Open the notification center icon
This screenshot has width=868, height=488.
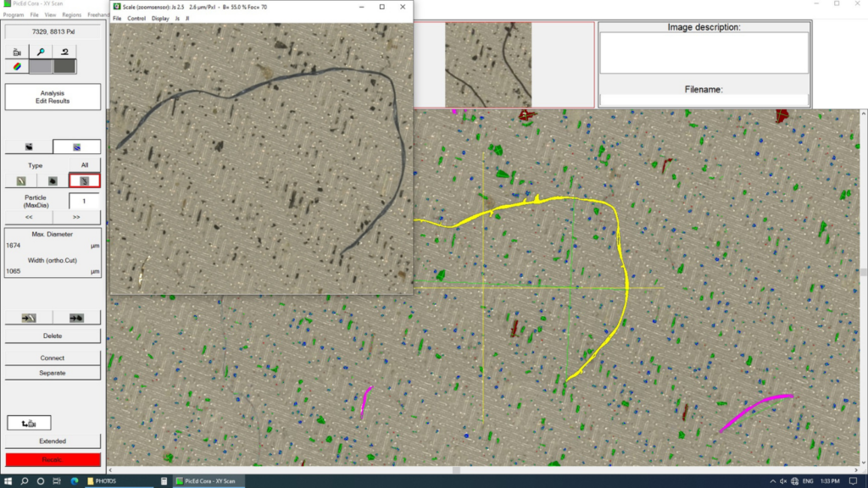(853, 481)
